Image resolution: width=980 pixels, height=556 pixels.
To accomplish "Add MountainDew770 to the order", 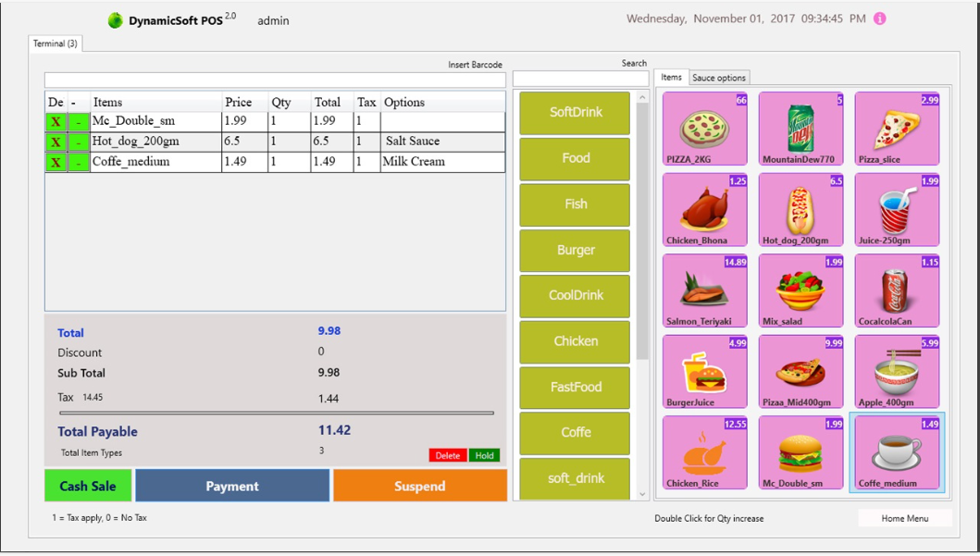I will (x=800, y=127).
